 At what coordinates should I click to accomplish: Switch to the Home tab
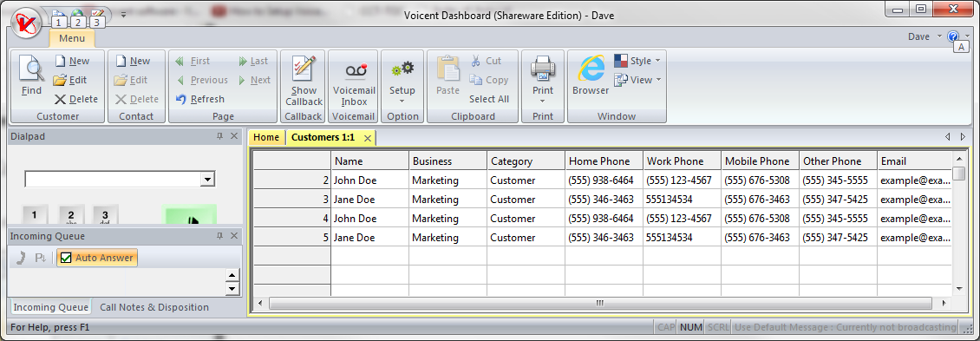click(x=266, y=138)
